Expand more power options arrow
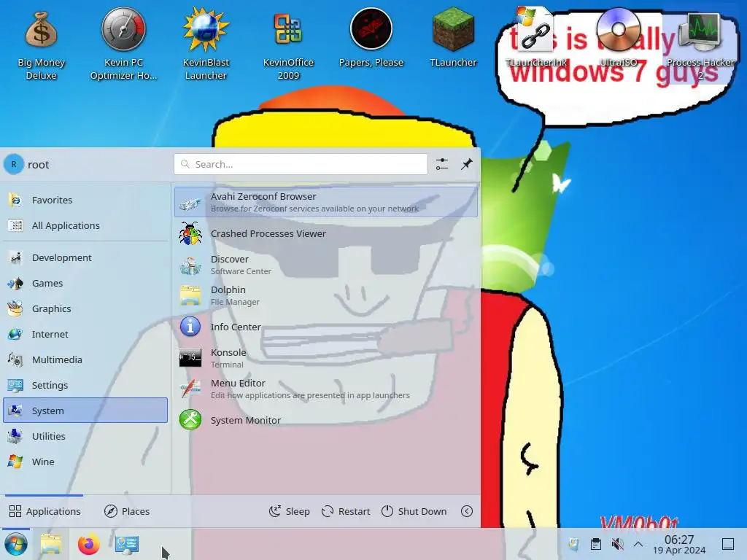 point(467,511)
